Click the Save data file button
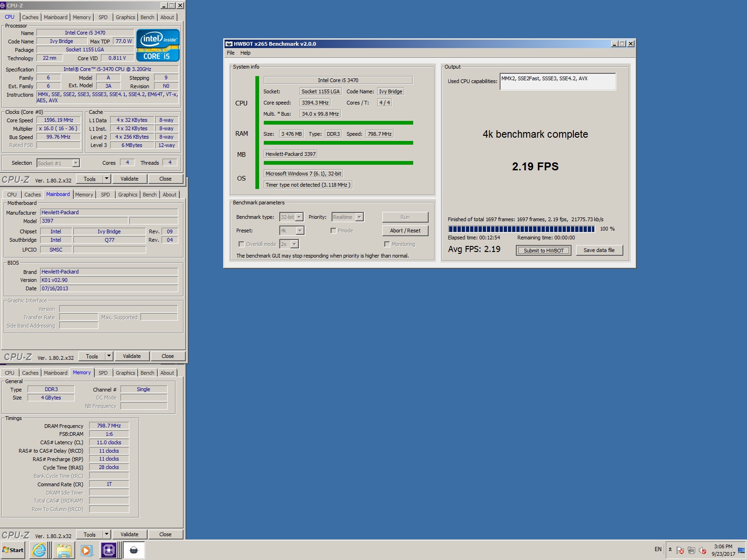Screen dimensions: 747x560 click(x=599, y=250)
